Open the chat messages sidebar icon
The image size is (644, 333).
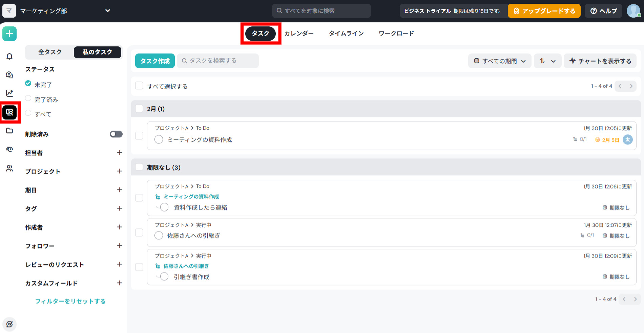click(9, 75)
